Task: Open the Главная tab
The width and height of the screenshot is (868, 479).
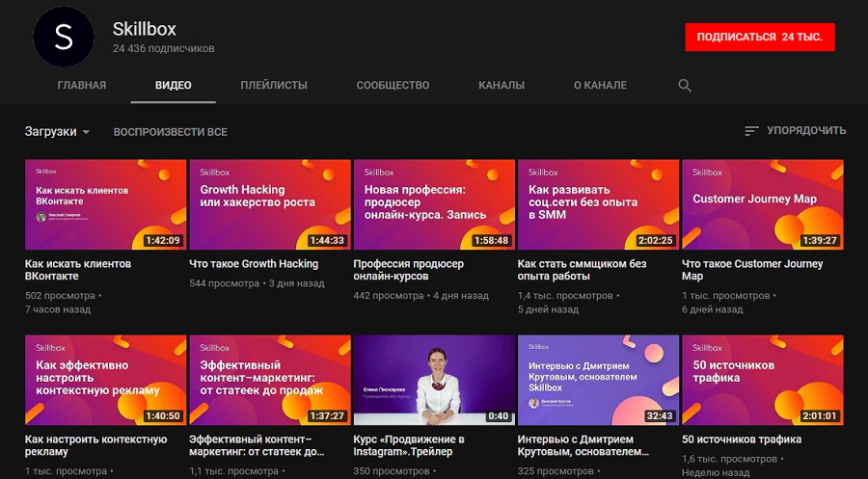Action: (81, 85)
